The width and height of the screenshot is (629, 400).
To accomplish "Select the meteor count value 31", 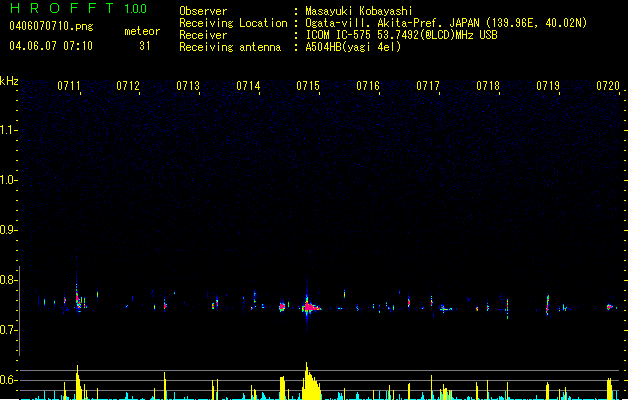I will pyautogui.click(x=145, y=46).
